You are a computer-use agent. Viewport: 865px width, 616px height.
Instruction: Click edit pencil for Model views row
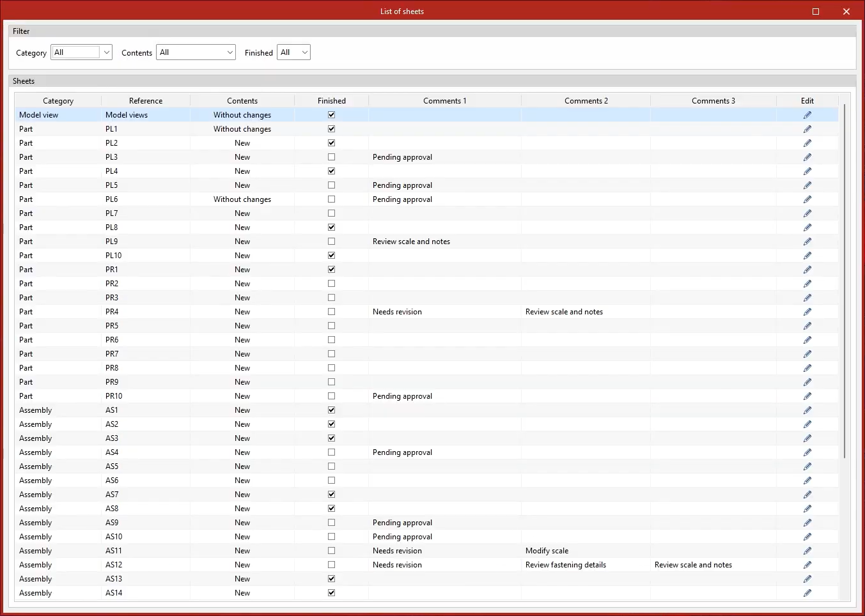tap(807, 115)
